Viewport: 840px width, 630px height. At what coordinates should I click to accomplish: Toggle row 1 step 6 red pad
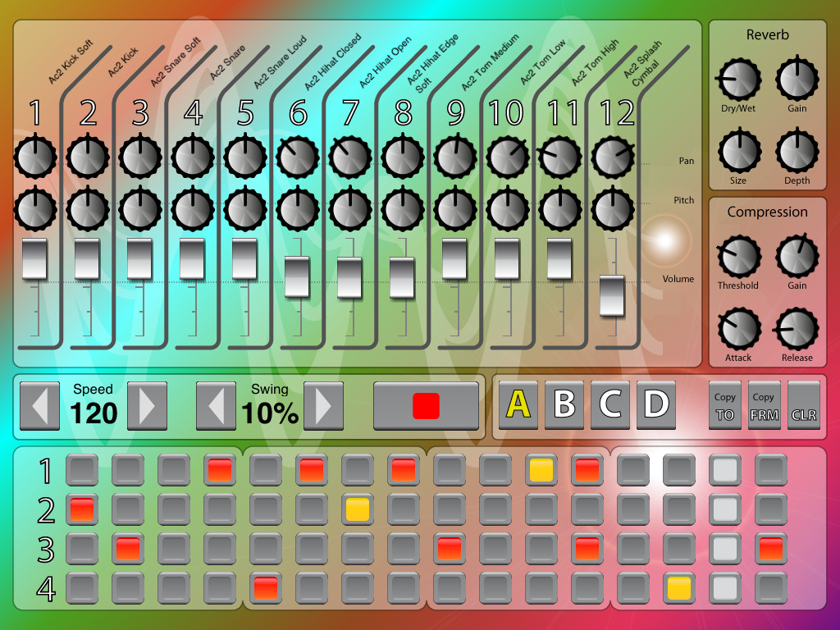tap(312, 470)
